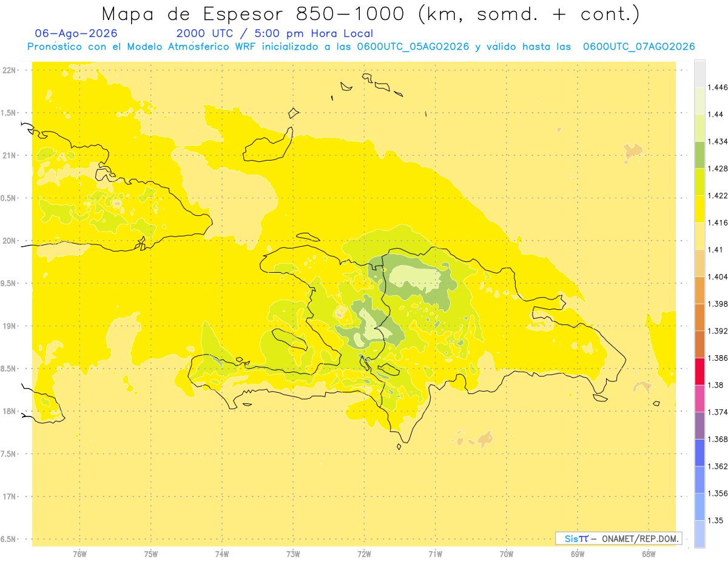Select the 18N latitude label
The image size is (728, 562).
tap(10, 412)
